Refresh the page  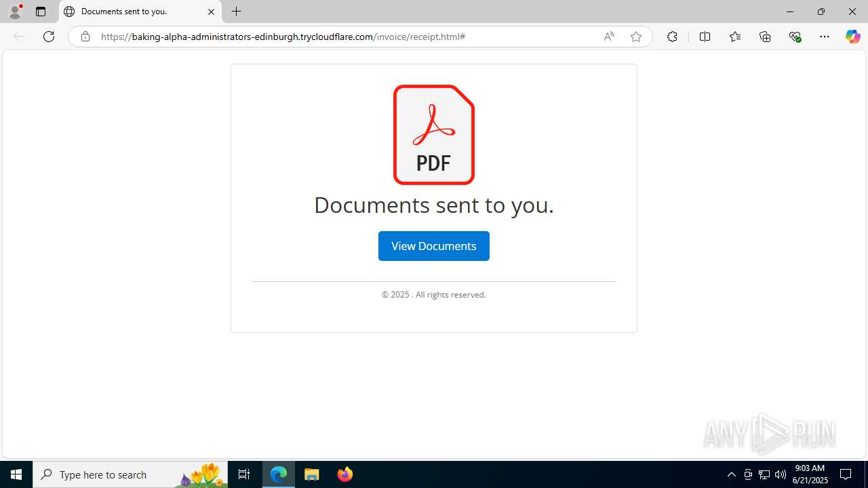49,37
